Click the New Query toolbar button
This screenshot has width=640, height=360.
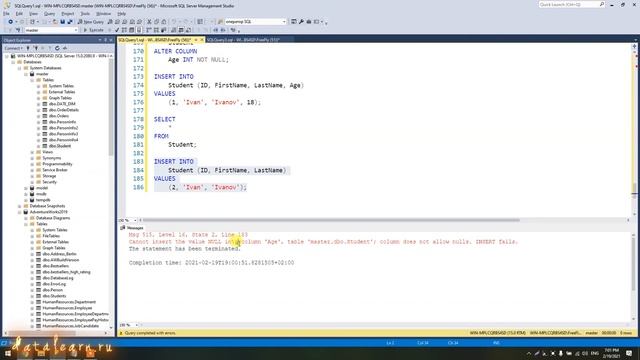(x=91, y=22)
